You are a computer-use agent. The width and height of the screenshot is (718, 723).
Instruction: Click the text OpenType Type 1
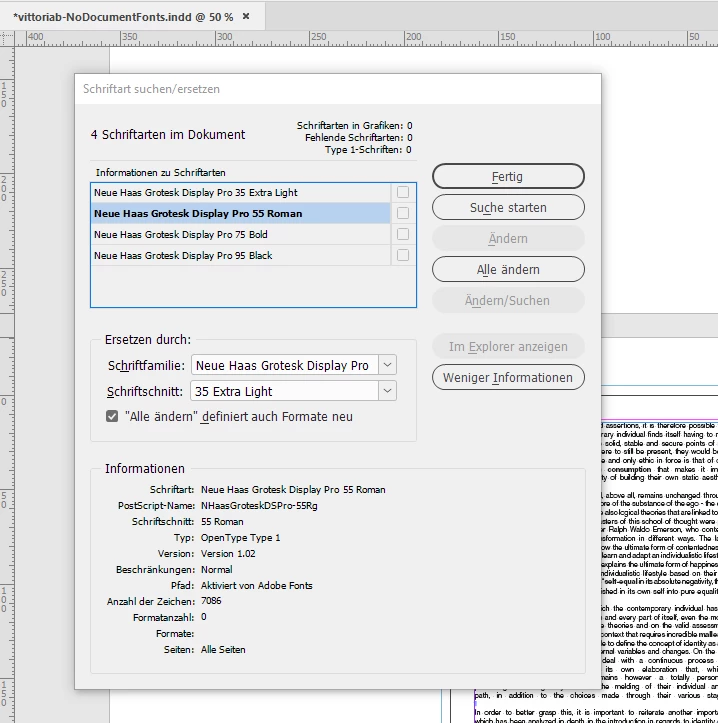click(x=240, y=538)
